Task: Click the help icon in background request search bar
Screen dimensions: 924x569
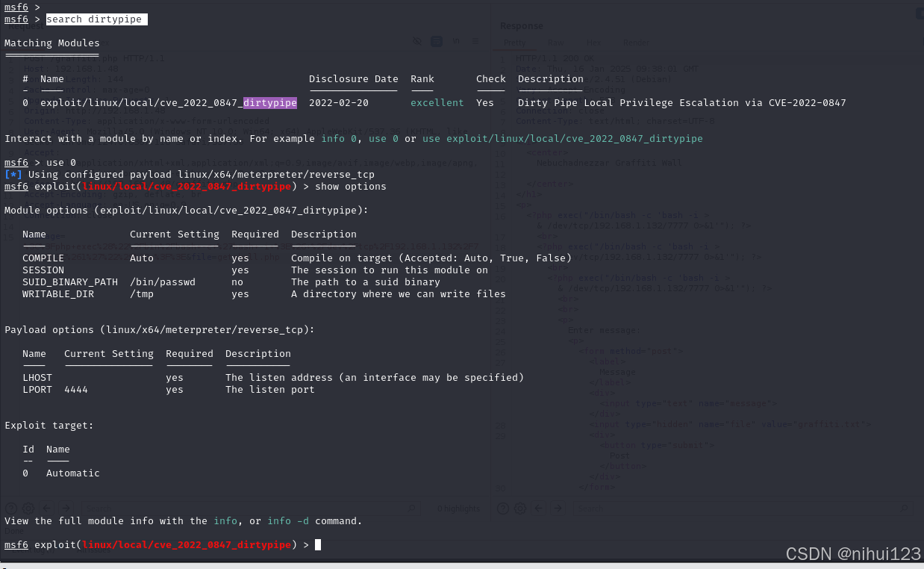Action: 11,509
